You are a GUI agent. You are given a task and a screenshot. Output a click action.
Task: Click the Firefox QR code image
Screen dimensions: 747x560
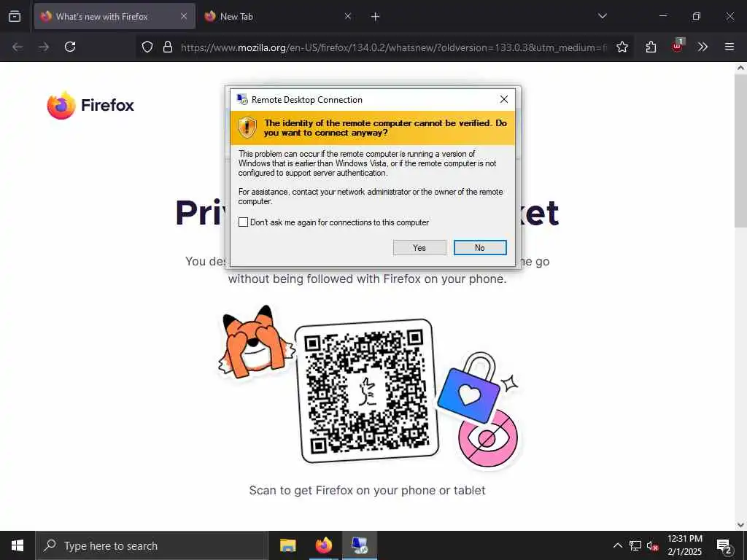coord(366,391)
